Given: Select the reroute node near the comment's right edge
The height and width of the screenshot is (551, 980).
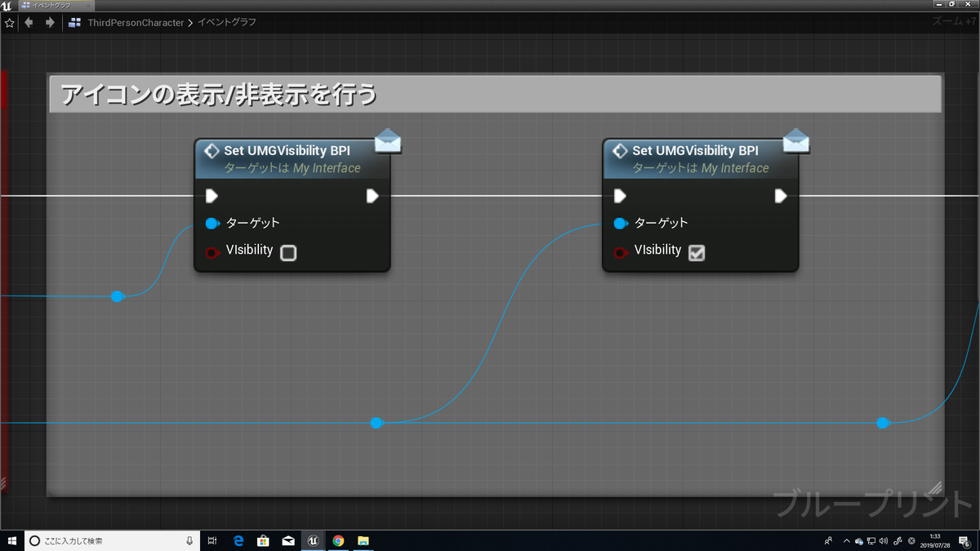Looking at the screenshot, I should [x=882, y=423].
